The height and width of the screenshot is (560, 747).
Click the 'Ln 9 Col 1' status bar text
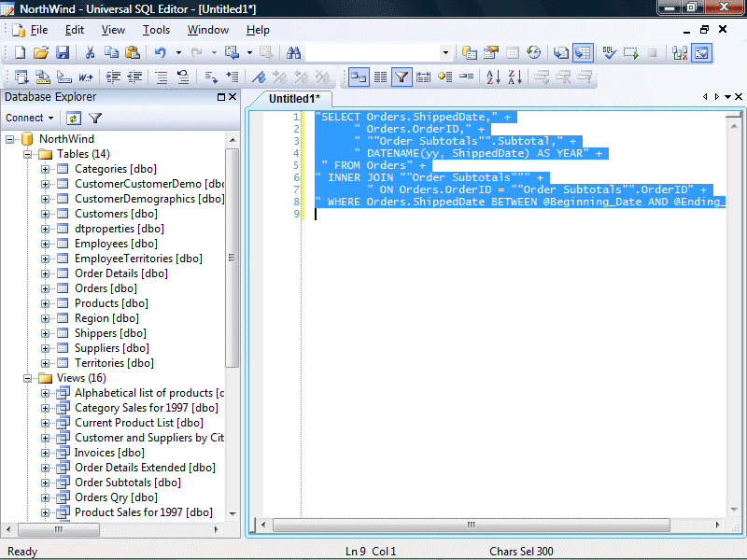click(371, 552)
